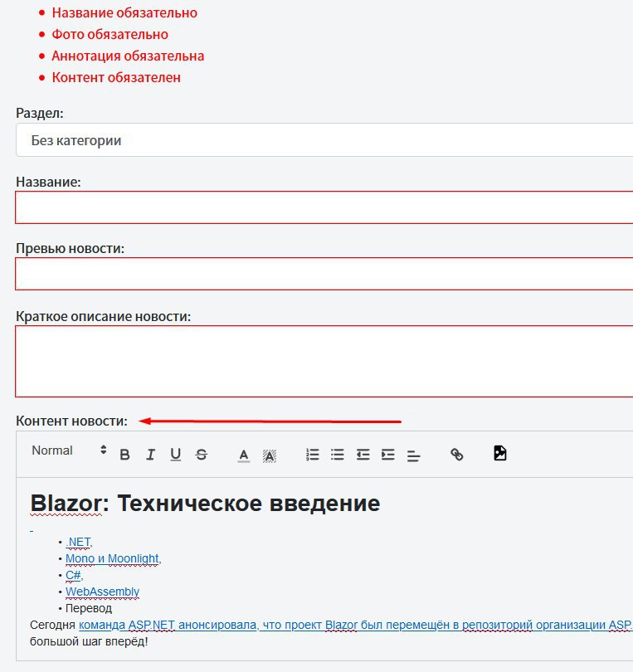Open the Normal heading style dropdown
Viewport: 633px width, 672px height.
coord(69,450)
